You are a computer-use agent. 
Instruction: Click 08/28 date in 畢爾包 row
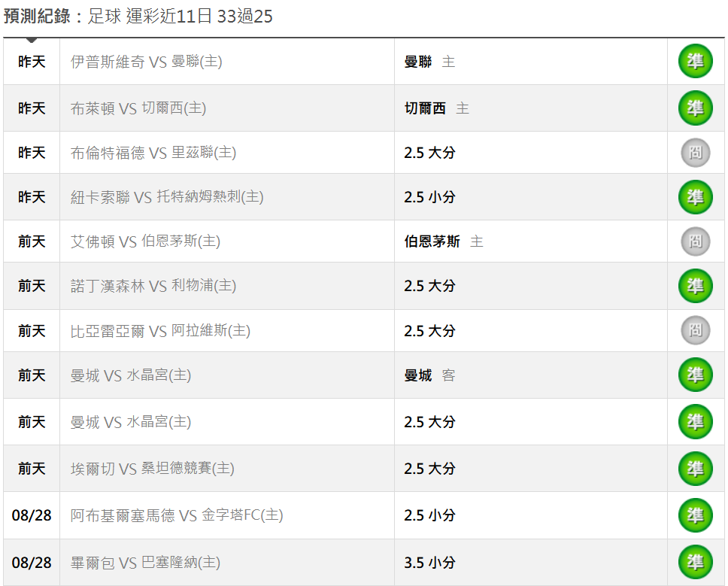[32, 563]
